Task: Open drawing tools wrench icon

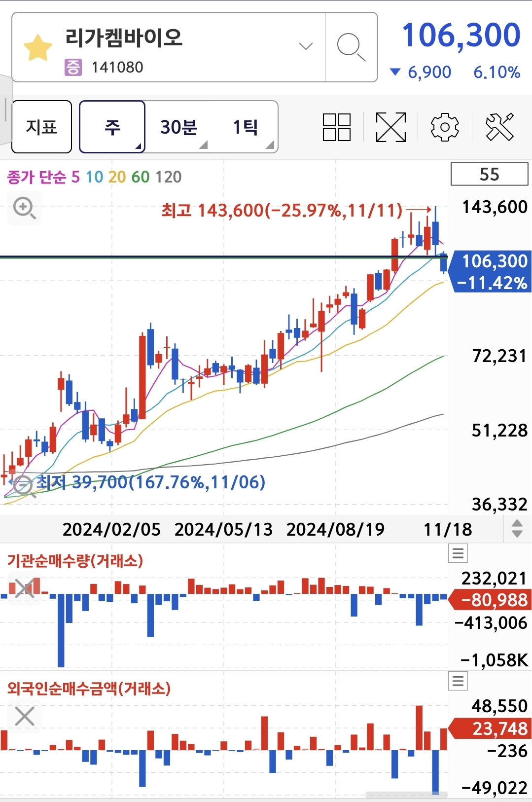Action: point(499,127)
